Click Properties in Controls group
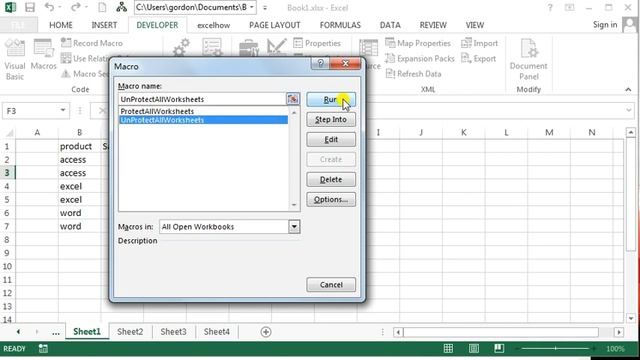Image resolution: width=640 pixels, height=360 pixels. coord(317,43)
